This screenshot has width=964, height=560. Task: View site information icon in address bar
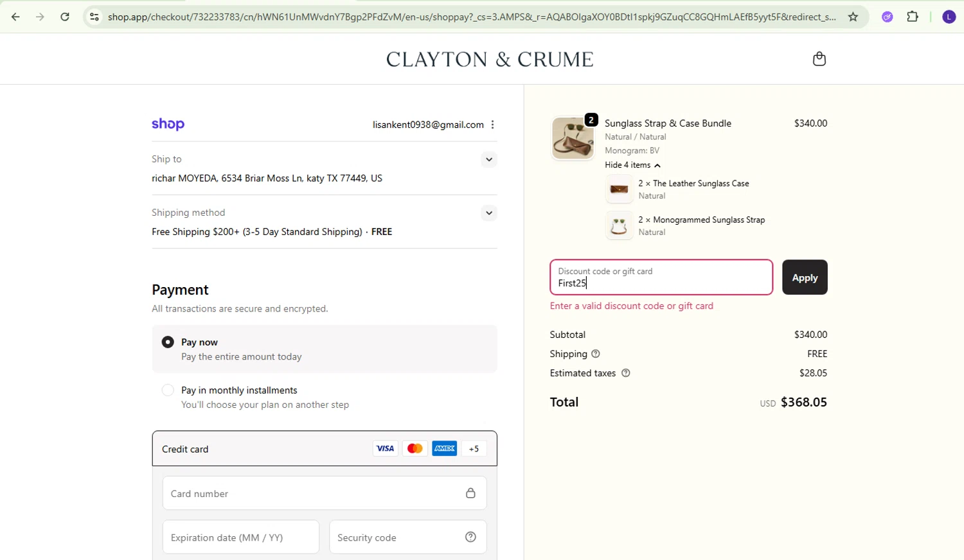coord(94,17)
